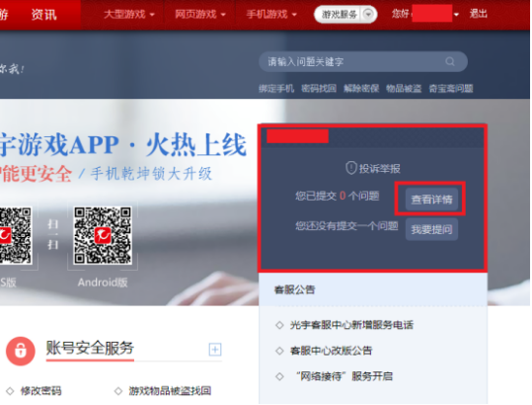
Task: Click the Android版 label
Action: coord(103,283)
